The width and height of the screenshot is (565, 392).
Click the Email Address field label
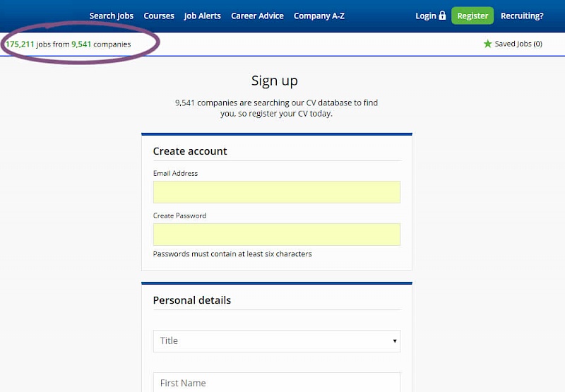click(x=175, y=173)
